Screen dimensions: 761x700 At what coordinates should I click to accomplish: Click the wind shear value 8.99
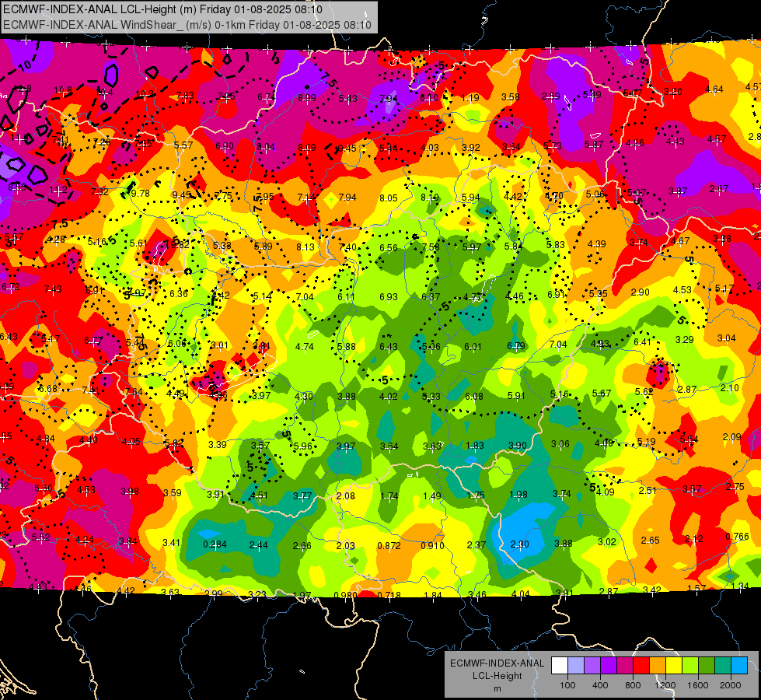coord(307,98)
